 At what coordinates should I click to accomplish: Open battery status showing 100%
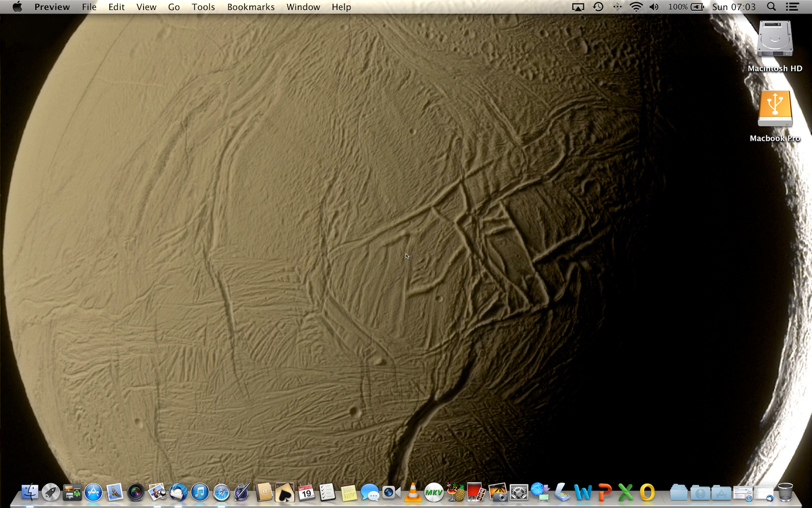tap(686, 7)
